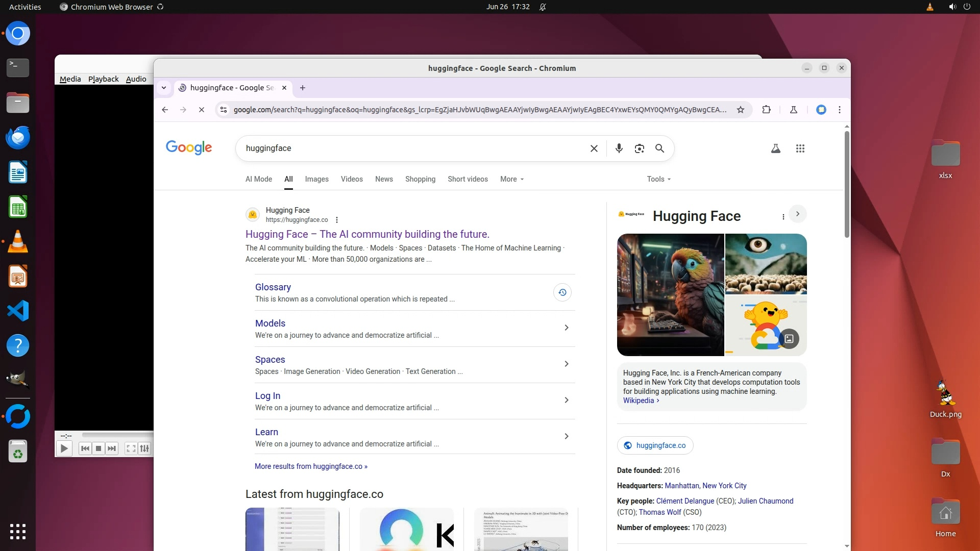The width and height of the screenshot is (980, 551).
Task: Toggle VLC extended settings panel
Action: click(x=144, y=448)
